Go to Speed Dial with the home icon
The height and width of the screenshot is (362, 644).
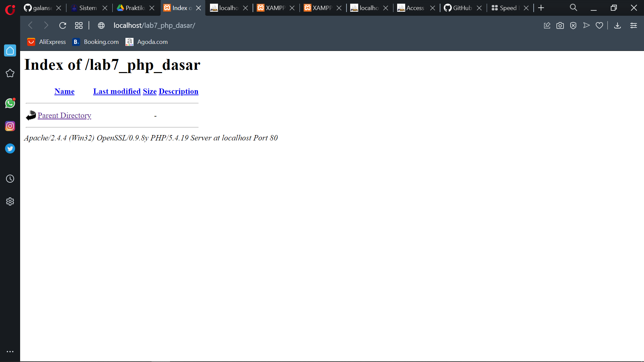pos(10,50)
